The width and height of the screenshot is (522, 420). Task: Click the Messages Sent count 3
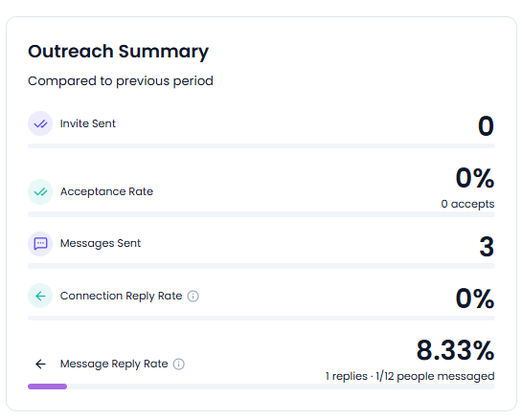point(487,247)
